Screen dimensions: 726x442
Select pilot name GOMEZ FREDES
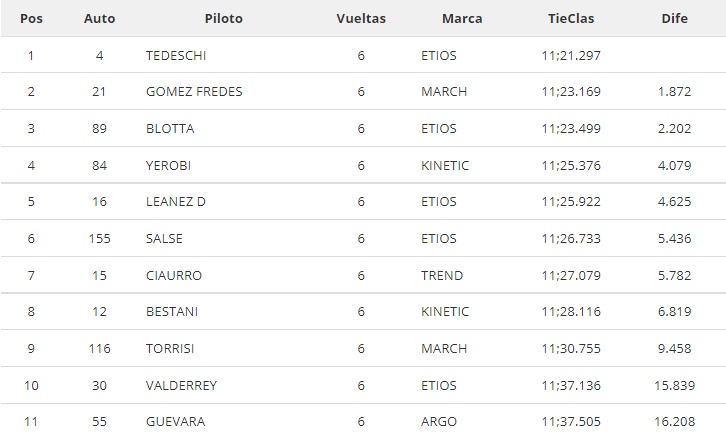tap(194, 92)
